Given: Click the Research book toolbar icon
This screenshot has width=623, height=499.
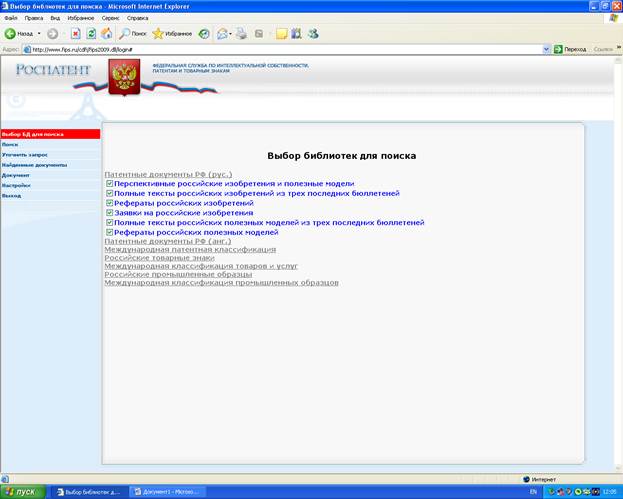Looking at the screenshot, I should [296, 34].
